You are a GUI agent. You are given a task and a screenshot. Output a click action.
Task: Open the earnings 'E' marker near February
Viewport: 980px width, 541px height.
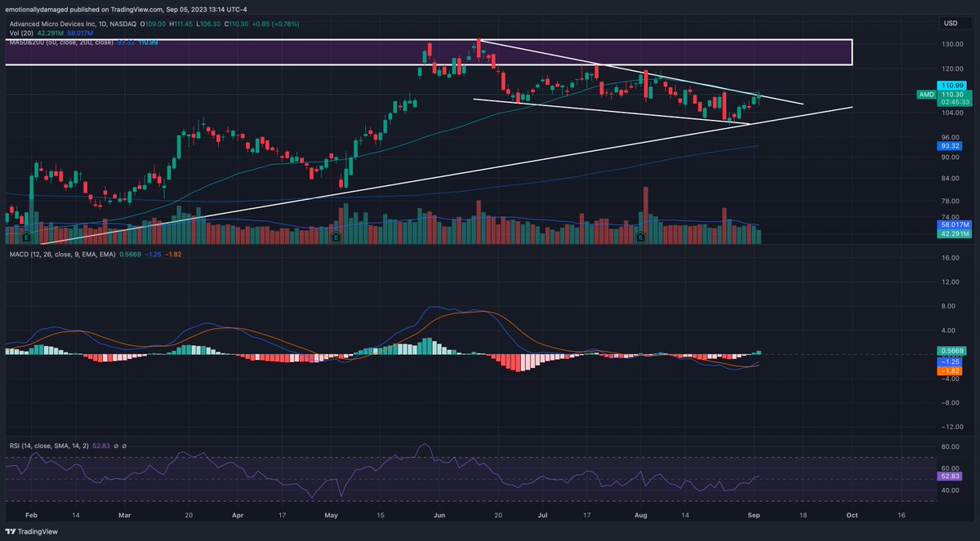tap(26, 237)
